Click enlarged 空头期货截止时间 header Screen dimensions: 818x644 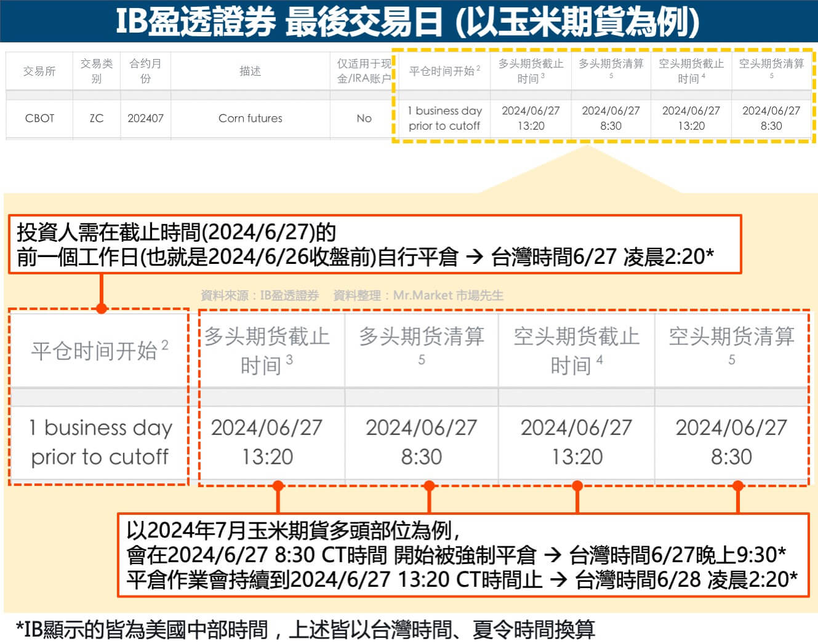click(577, 351)
